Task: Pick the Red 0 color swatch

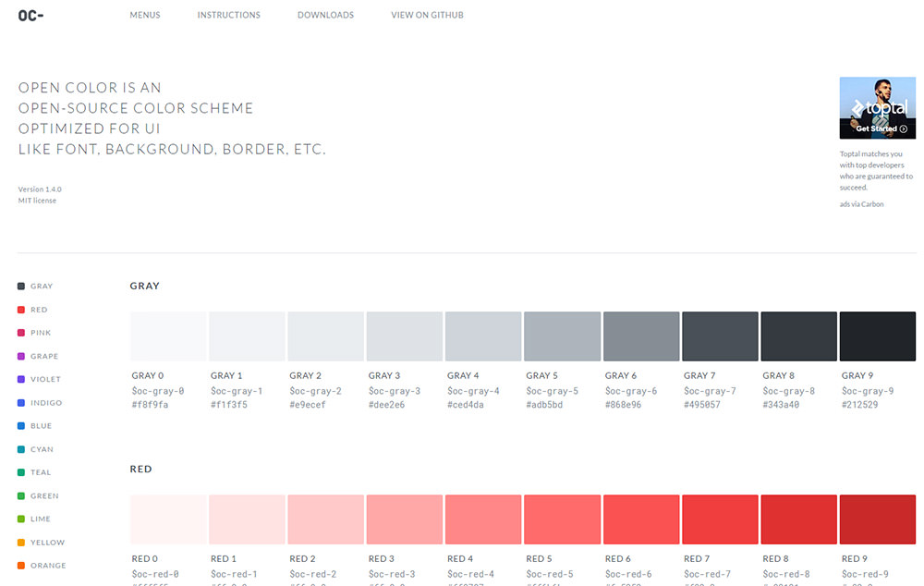Action: 168,519
